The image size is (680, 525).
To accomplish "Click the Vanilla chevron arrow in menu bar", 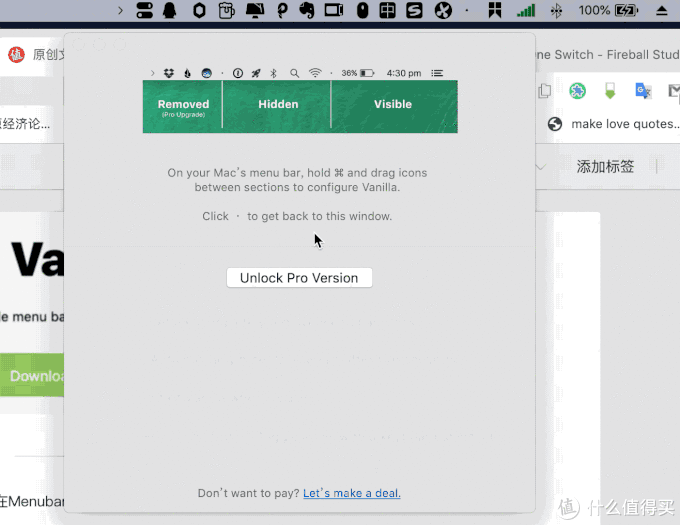I will (120, 11).
